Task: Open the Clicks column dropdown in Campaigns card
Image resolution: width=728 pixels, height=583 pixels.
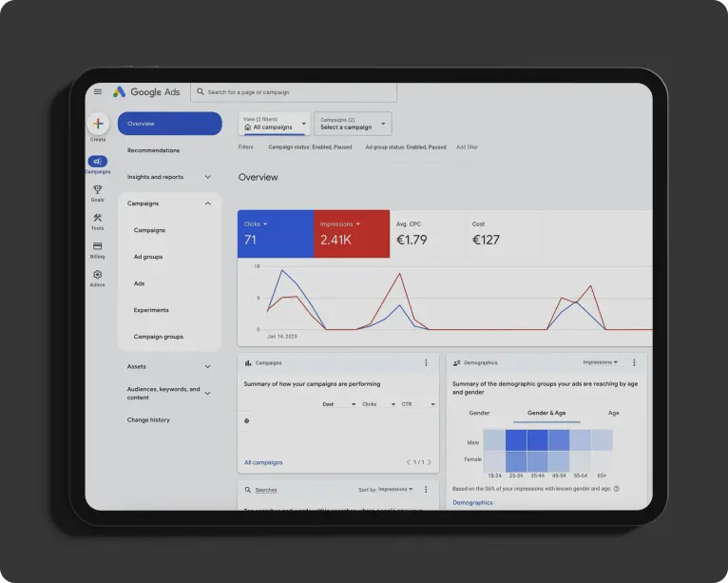Action: pos(378,404)
